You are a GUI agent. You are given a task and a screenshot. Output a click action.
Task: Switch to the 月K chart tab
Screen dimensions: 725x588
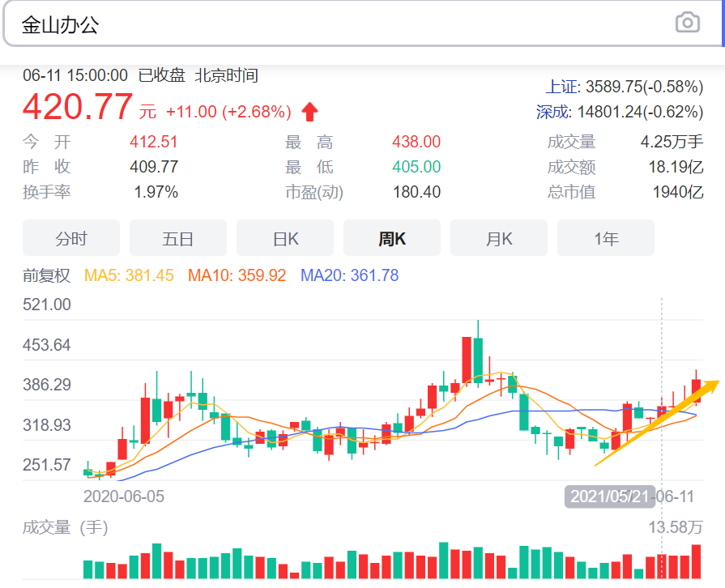tap(498, 237)
